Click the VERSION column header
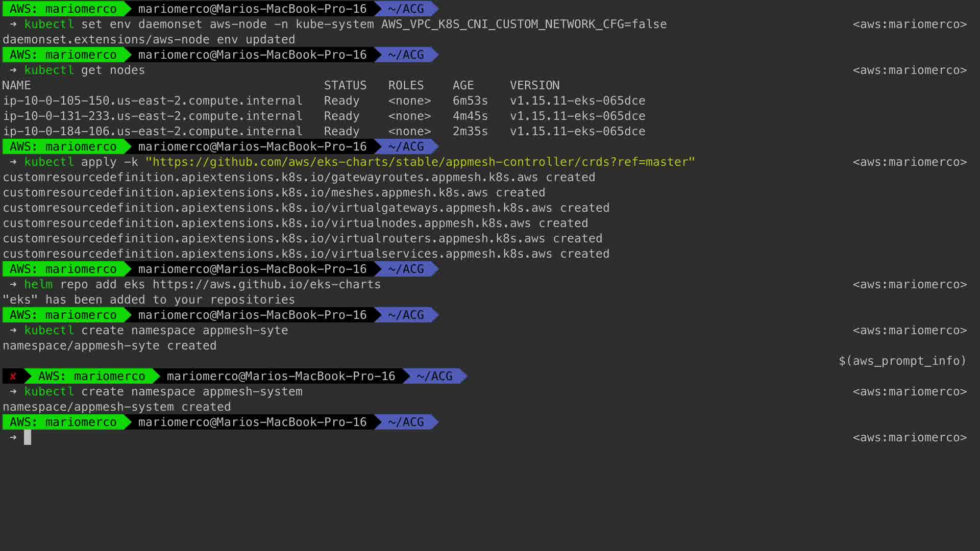Image resolution: width=980 pixels, height=551 pixels. [x=534, y=86]
